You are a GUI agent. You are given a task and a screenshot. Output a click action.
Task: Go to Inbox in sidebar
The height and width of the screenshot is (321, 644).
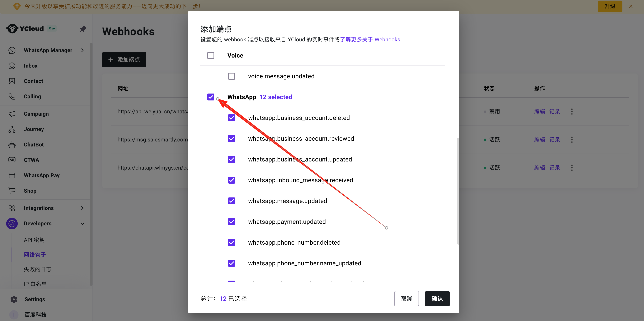(30, 66)
